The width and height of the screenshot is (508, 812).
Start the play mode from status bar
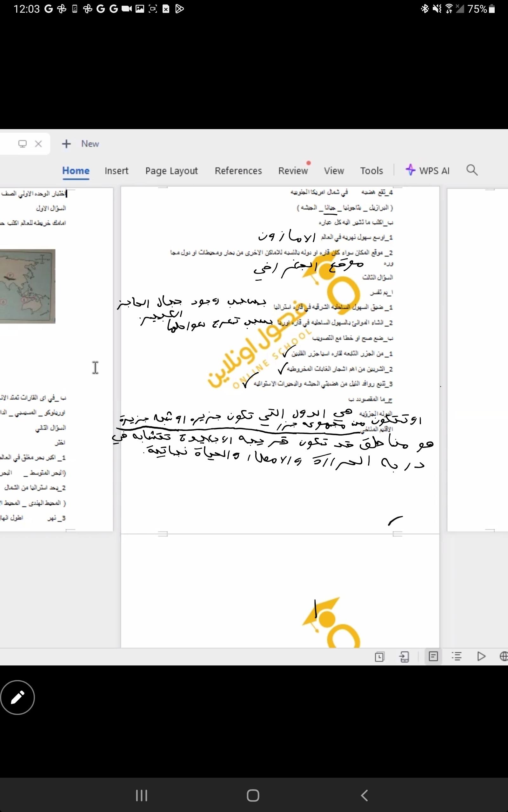(481, 656)
